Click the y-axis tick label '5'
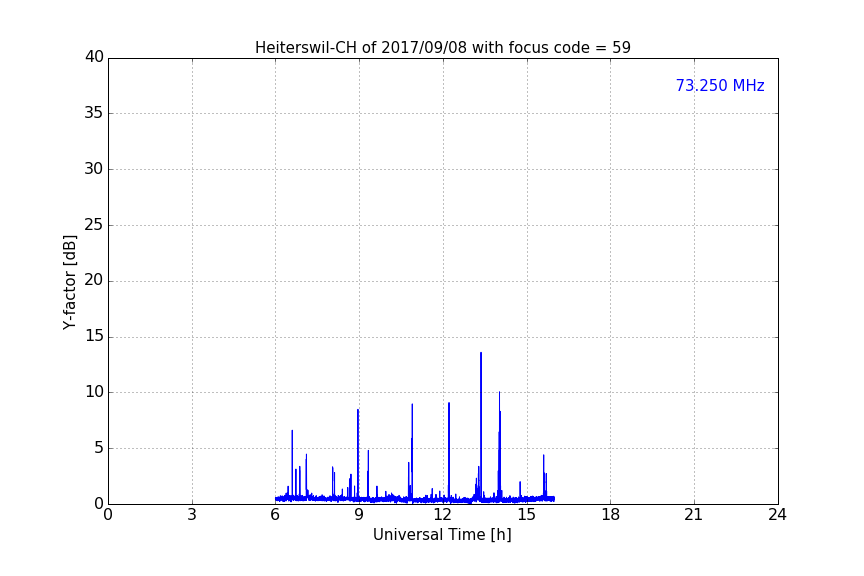Screen dimensions: 864x576 99,448
